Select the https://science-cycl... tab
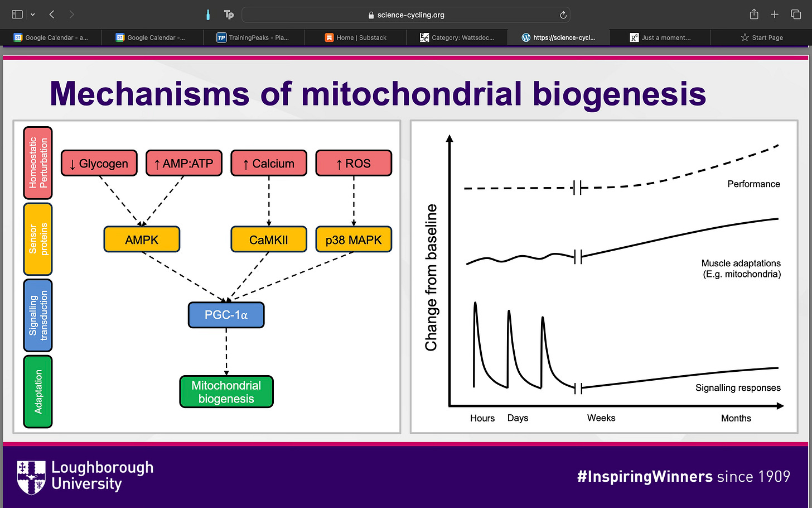 point(559,37)
